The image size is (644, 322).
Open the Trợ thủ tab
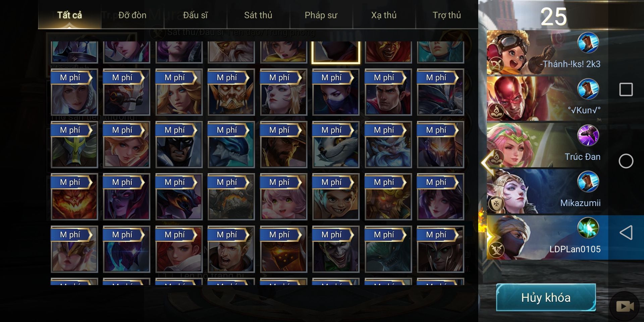(x=447, y=15)
